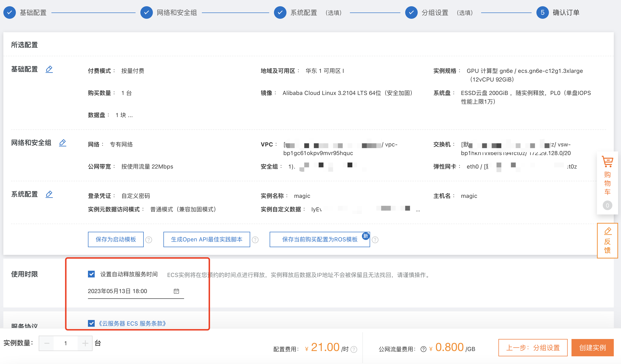Uncheck 设置自动释放服务时间
Image resolution: width=621 pixels, height=364 pixels.
point(91,274)
